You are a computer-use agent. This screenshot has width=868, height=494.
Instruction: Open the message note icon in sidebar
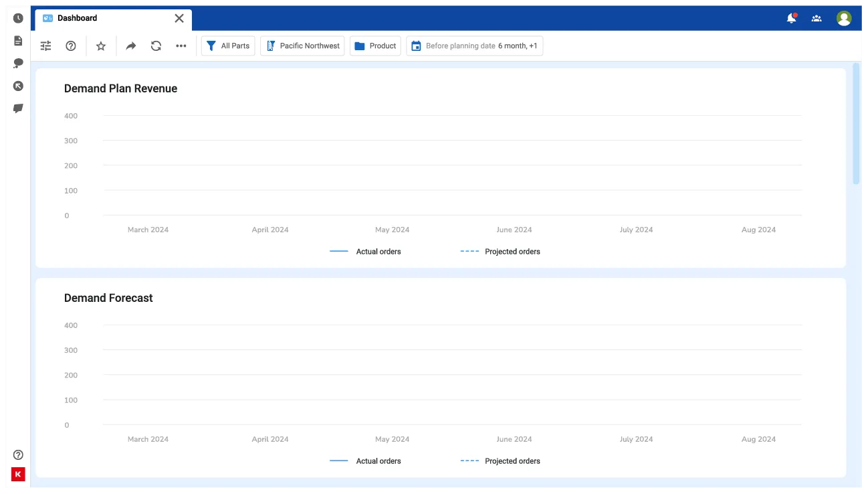point(18,108)
